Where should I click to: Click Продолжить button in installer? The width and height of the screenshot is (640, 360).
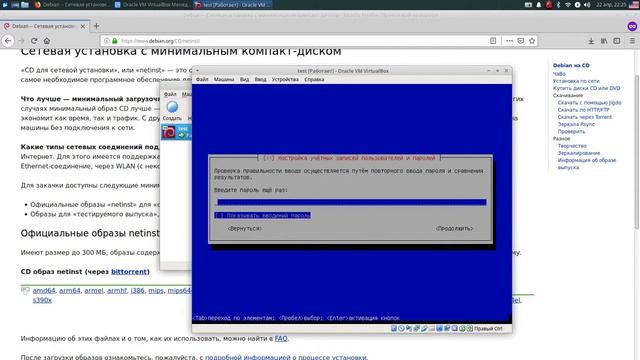click(x=454, y=229)
